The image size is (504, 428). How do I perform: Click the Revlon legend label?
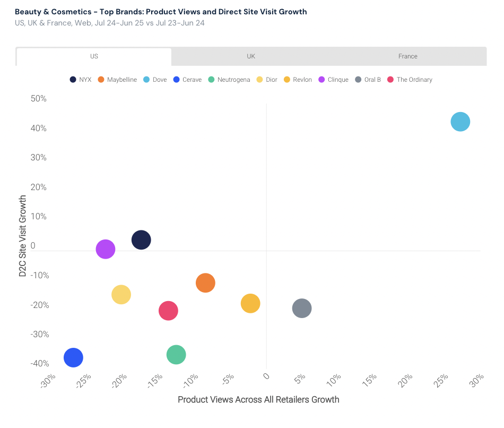point(302,80)
